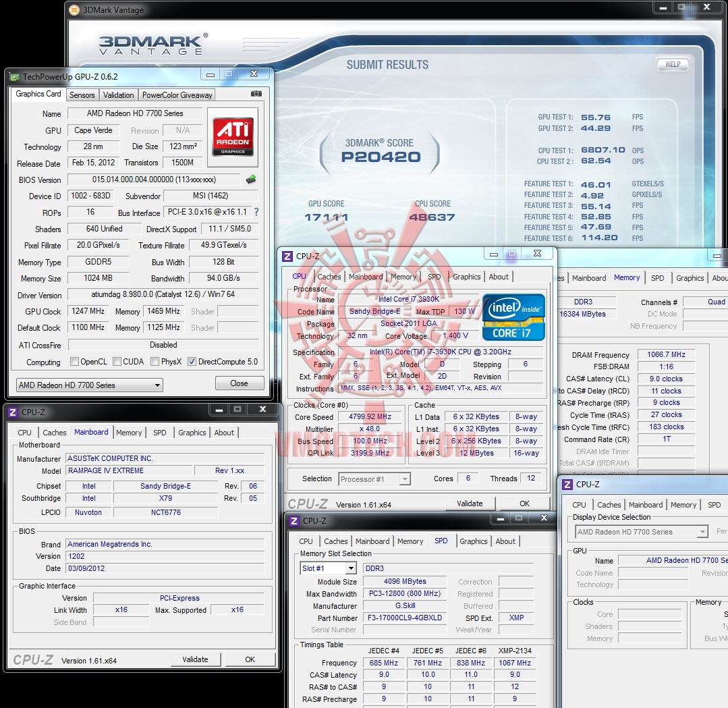Click the XMP-2134 frequency 1067 MHz cell
This screenshot has height=708, width=728.
point(514,663)
